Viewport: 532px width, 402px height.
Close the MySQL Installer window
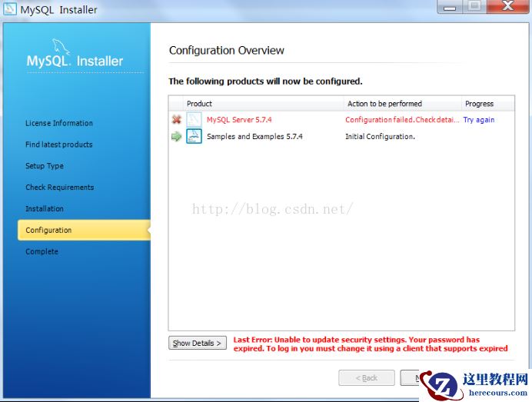507,6
